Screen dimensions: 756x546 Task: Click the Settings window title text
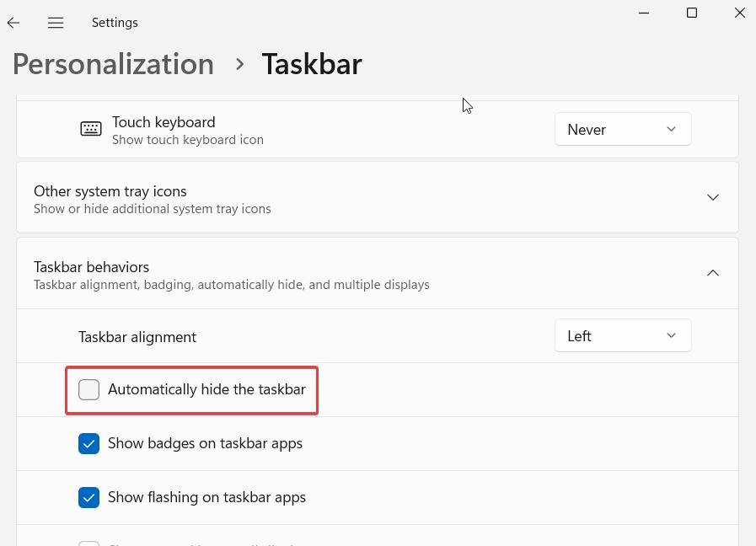point(115,23)
